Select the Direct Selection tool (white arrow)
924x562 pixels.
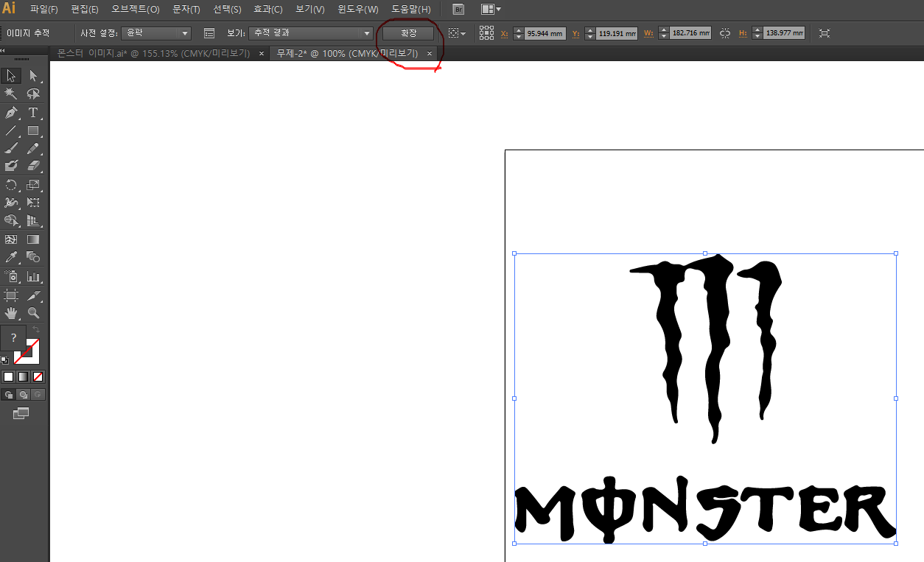[x=33, y=76]
